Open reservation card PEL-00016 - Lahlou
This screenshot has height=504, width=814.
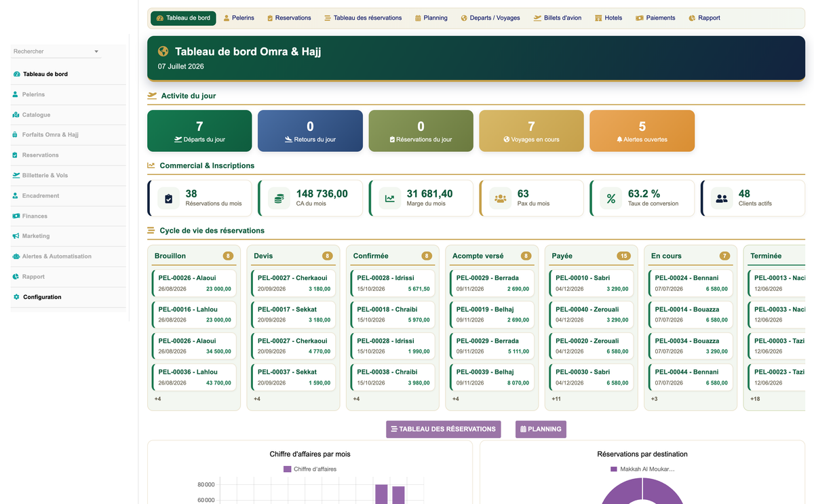[195, 315]
